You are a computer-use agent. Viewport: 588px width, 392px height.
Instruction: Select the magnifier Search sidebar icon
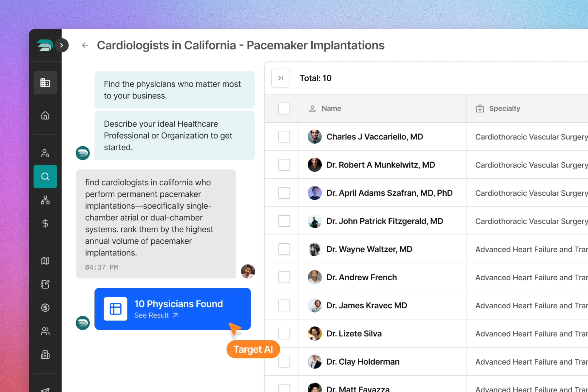click(45, 176)
